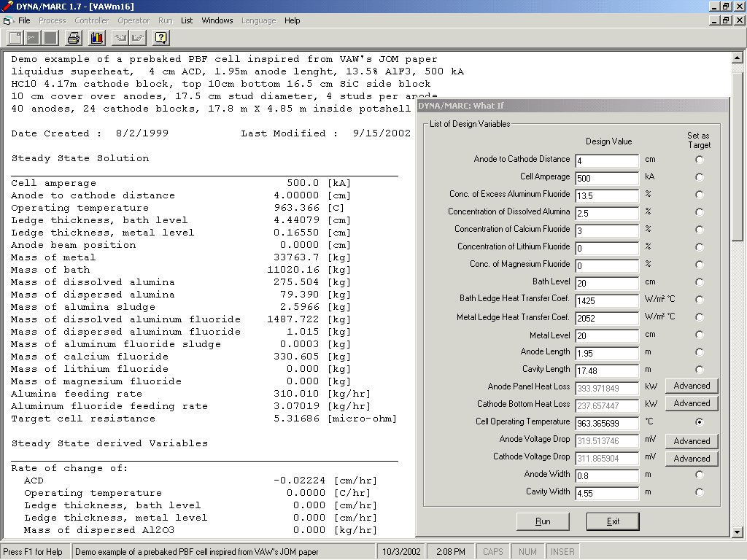
Task: Click the Metal Level value field
Action: coord(606,335)
